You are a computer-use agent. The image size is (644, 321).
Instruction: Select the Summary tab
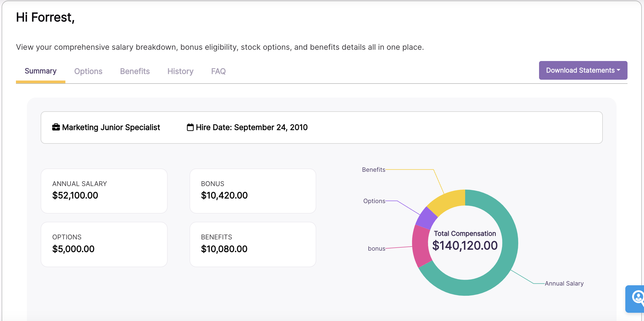pos(40,71)
